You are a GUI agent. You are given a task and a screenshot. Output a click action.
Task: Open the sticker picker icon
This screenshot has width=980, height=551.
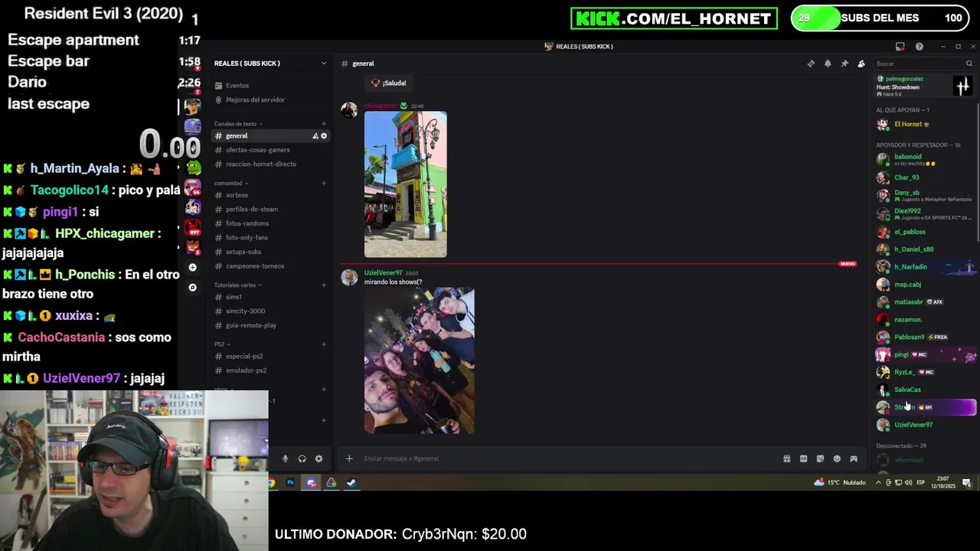[820, 458]
